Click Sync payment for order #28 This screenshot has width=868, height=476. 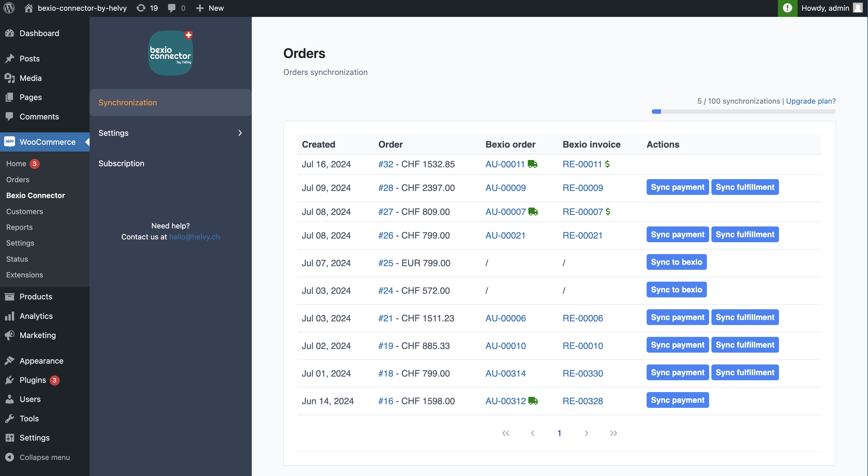[x=678, y=187]
